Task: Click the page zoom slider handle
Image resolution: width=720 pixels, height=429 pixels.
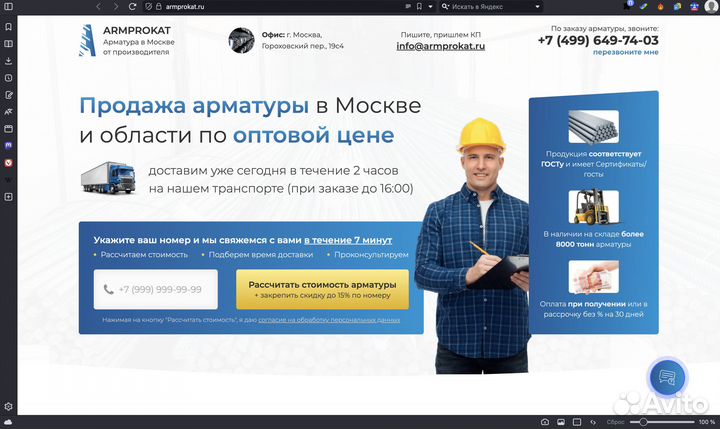Action: point(643,422)
